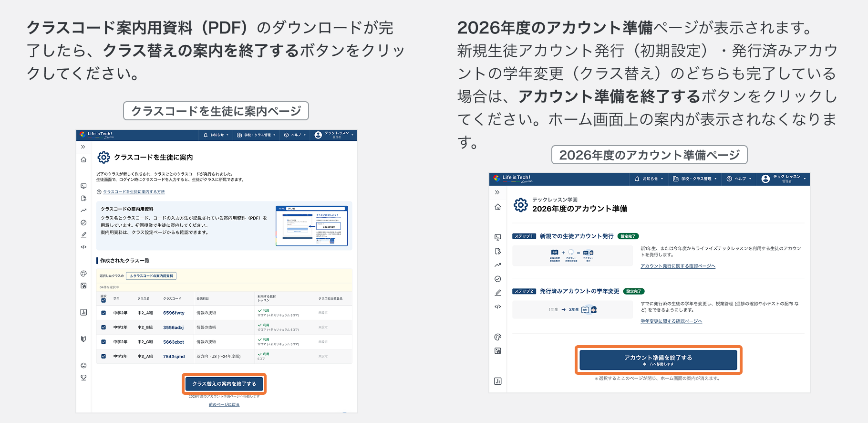Open テック レッスン user menu on account preparation page
Image resolution: width=868 pixels, height=423 pixels.
[784, 179]
